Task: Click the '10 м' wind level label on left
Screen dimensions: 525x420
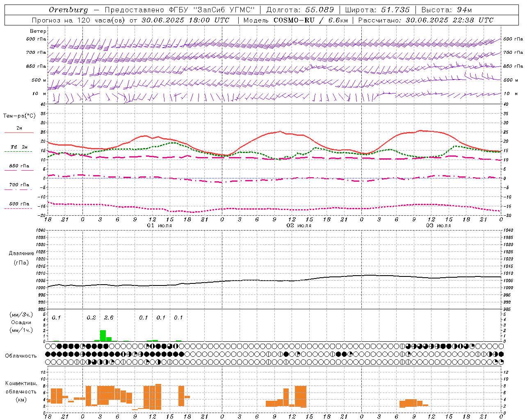Action: point(39,94)
